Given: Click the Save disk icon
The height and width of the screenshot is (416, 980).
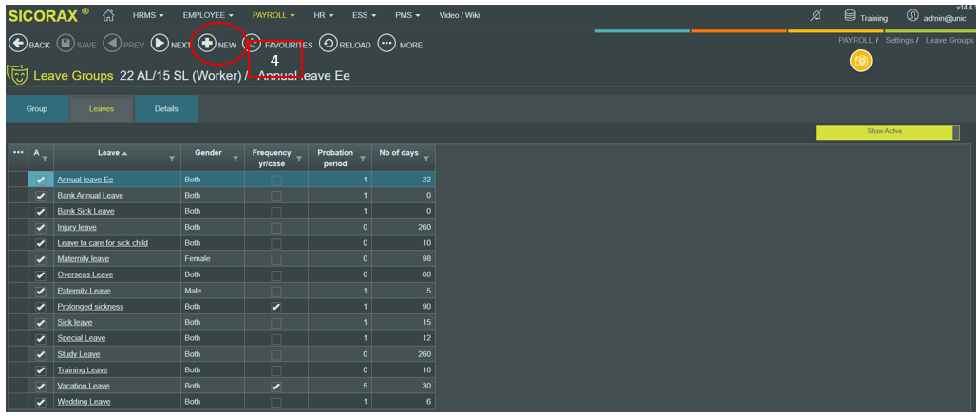Looking at the screenshot, I should (x=65, y=45).
